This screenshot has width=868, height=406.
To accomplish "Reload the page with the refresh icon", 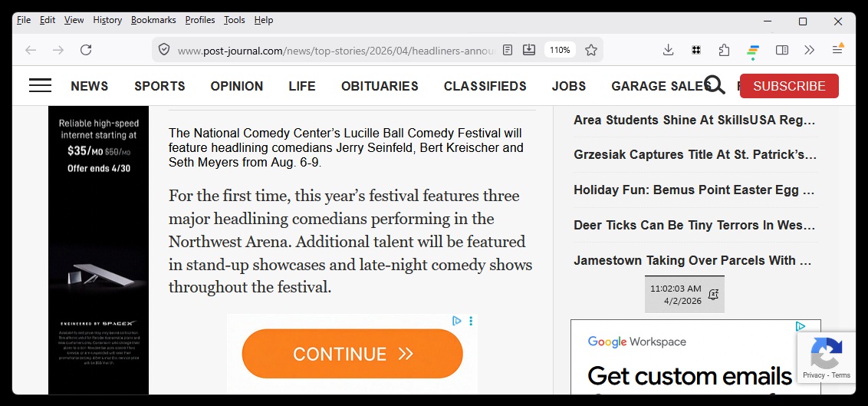I will tap(86, 50).
